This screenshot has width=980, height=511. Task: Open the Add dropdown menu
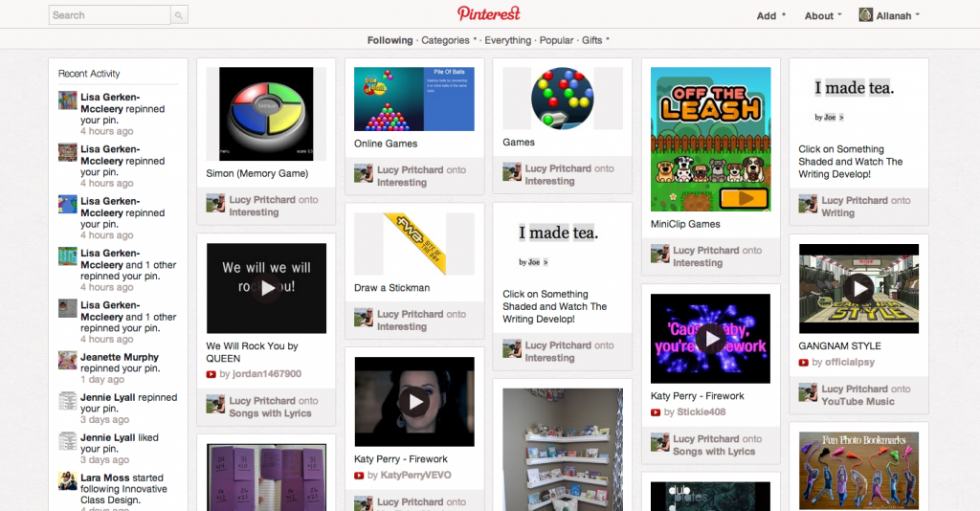point(771,15)
